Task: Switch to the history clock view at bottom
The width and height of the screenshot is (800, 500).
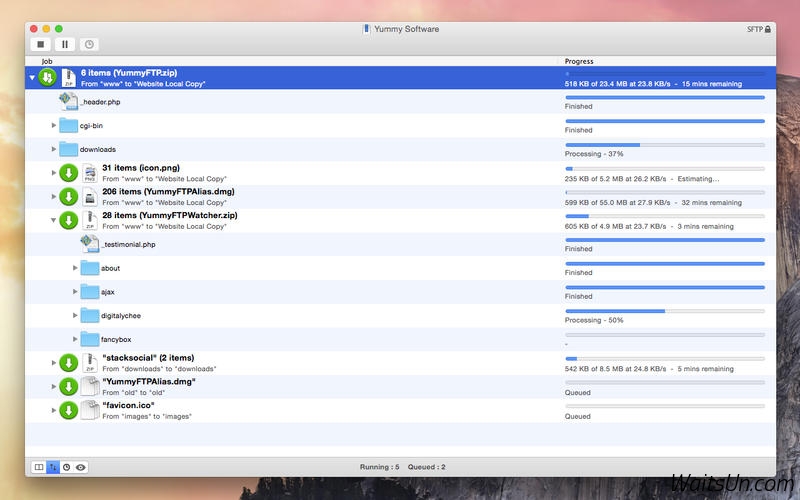Action: (67, 467)
